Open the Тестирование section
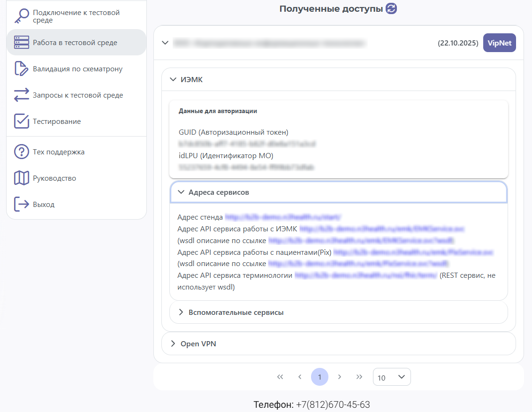 pyautogui.click(x=76, y=121)
